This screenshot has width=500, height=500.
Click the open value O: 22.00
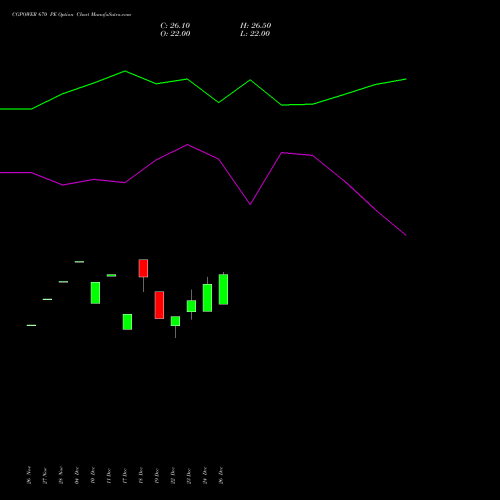click(175, 34)
